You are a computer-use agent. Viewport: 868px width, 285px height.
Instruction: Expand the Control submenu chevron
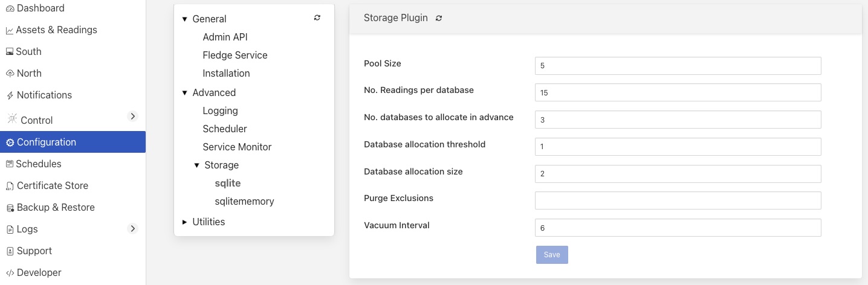(x=133, y=116)
